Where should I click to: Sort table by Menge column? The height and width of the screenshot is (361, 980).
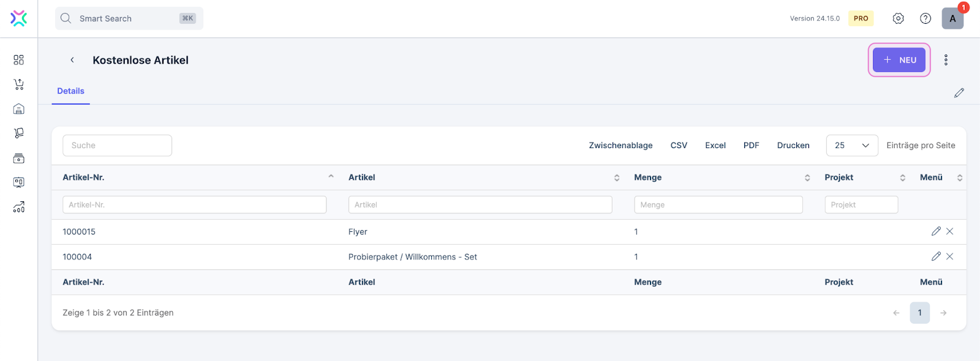(x=648, y=177)
